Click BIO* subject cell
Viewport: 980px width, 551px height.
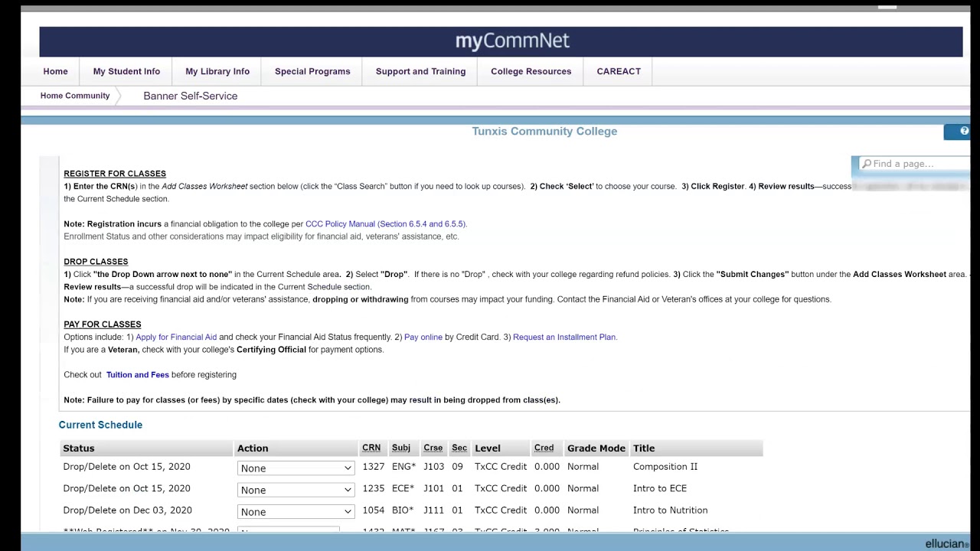tap(403, 510)
